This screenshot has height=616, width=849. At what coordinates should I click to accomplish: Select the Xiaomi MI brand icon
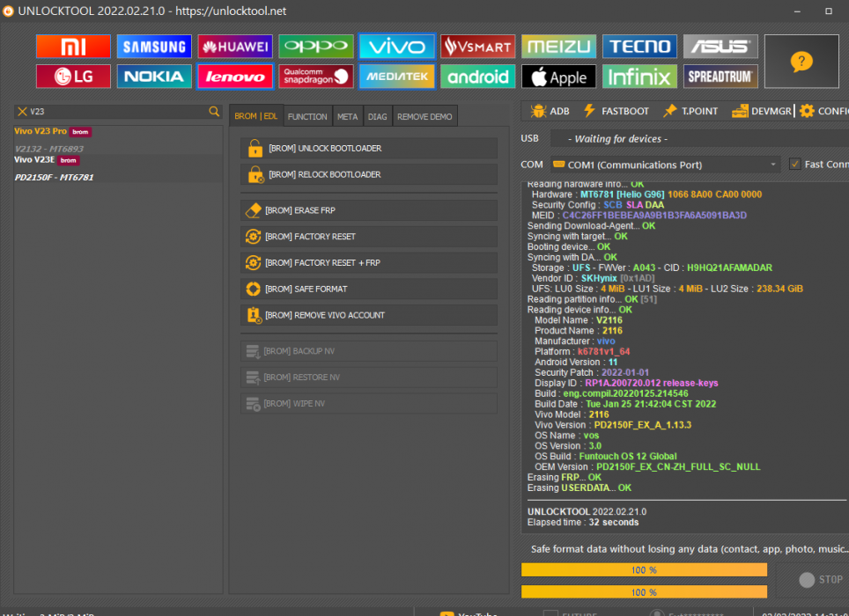pyautogui.click(x=73, y=47)
